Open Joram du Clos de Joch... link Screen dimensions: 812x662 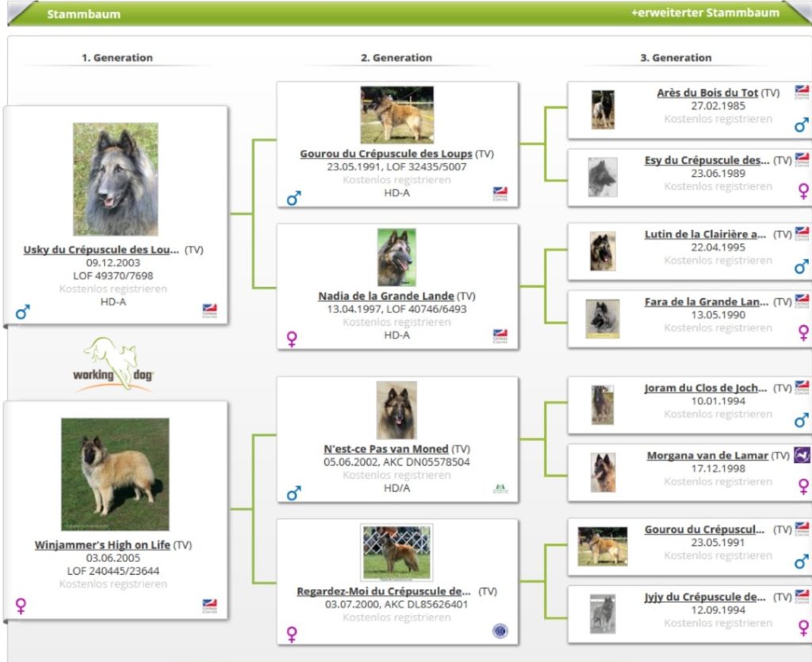click(705, 388)
